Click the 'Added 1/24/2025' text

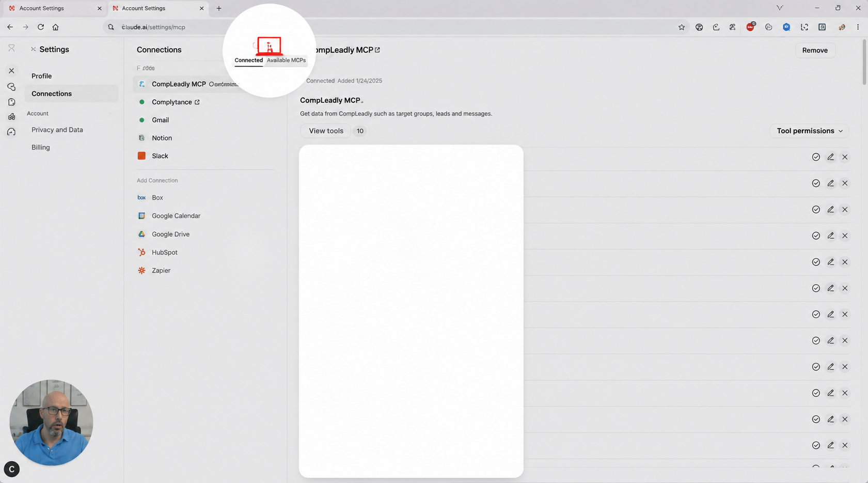[360, 81]
